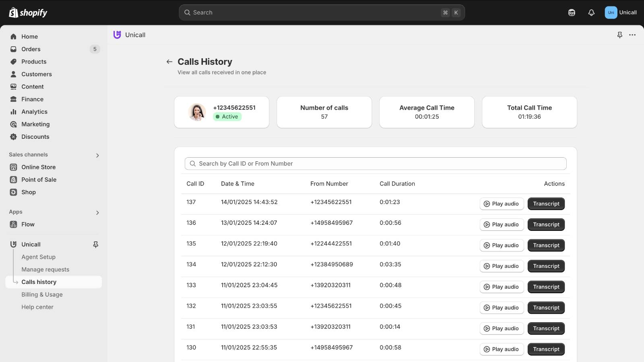Go back using the arrow beside Calls History
The image size is (644, 362).
[x=169, y=62]
